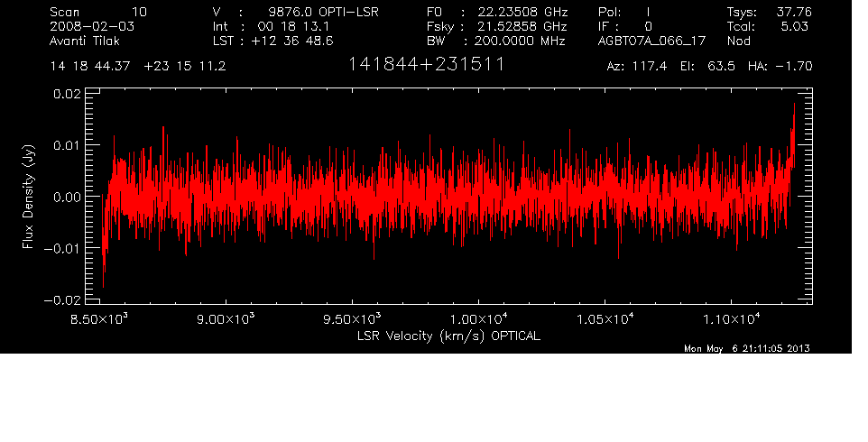Click the Az El HA readout line
The height and width of the screenshot is (442, 868).
coord(709,67)
